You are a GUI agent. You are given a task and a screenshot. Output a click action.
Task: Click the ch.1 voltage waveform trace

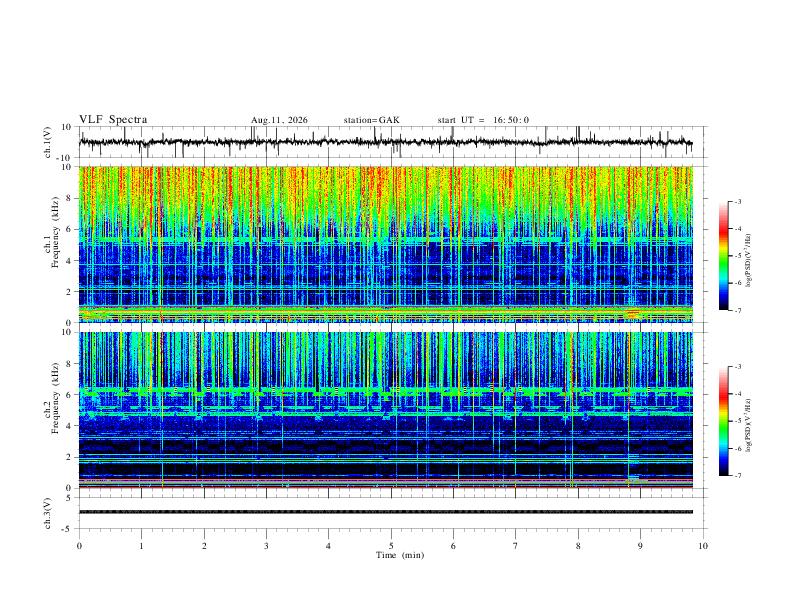[385, 142]
